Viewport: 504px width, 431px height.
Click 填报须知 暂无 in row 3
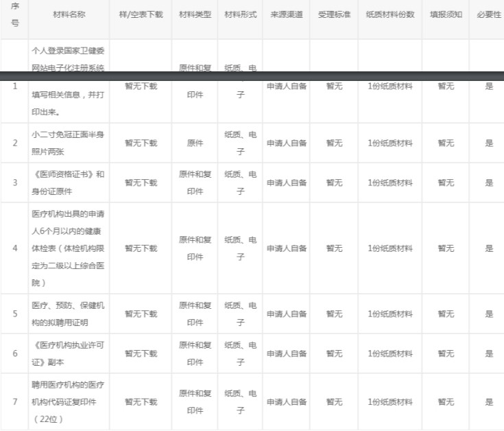point(446,183)
